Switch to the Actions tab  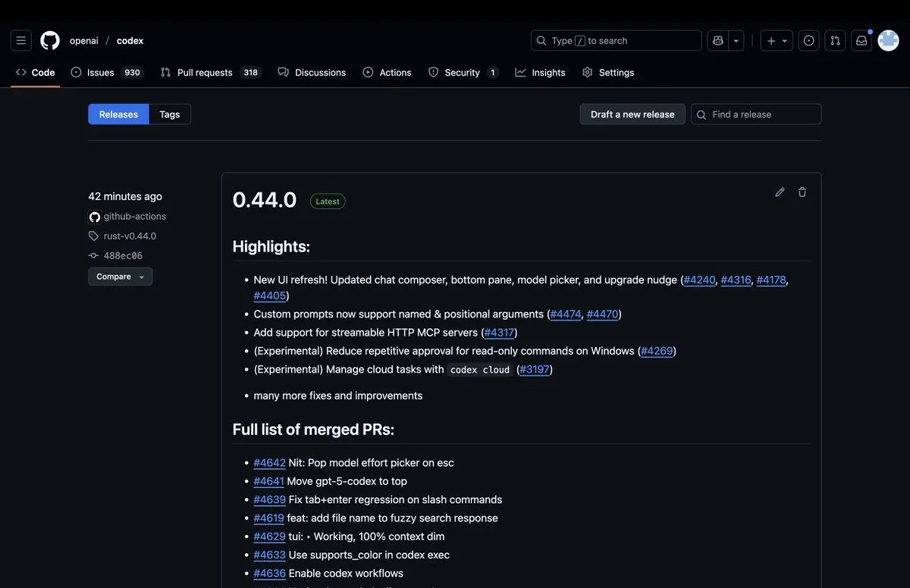[x=387, y=71]
